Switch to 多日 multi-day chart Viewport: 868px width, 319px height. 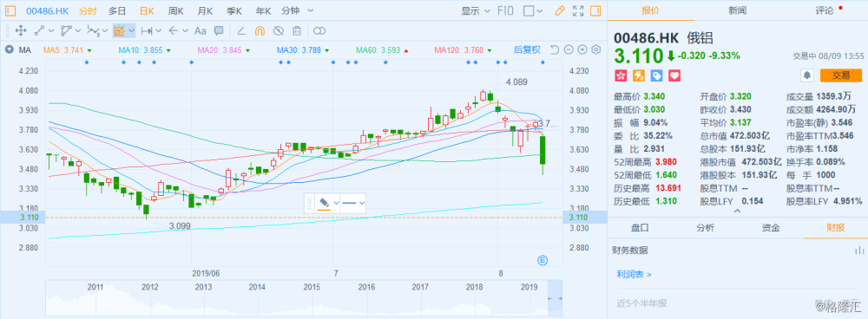click(x=117, y=10)
